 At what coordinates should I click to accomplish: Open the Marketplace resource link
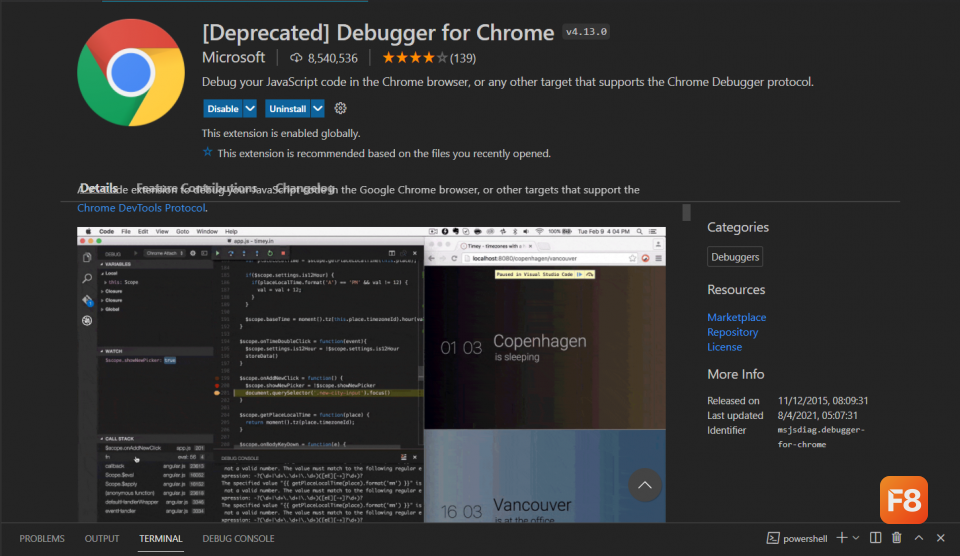tap(737, 317)
